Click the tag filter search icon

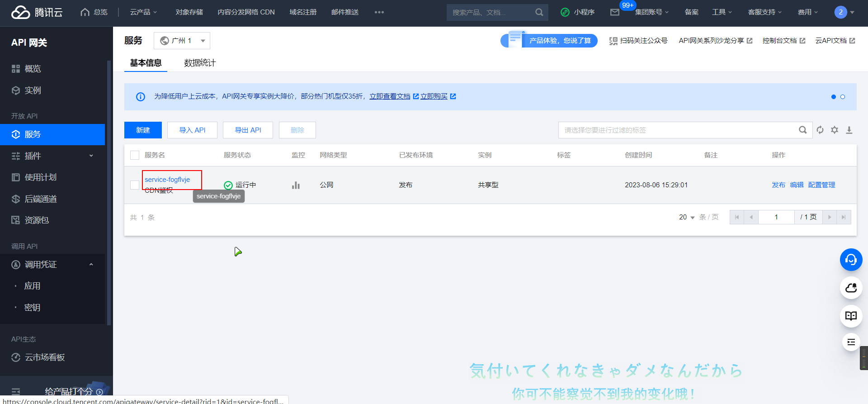pyautogui.click(x=802, y=130)
